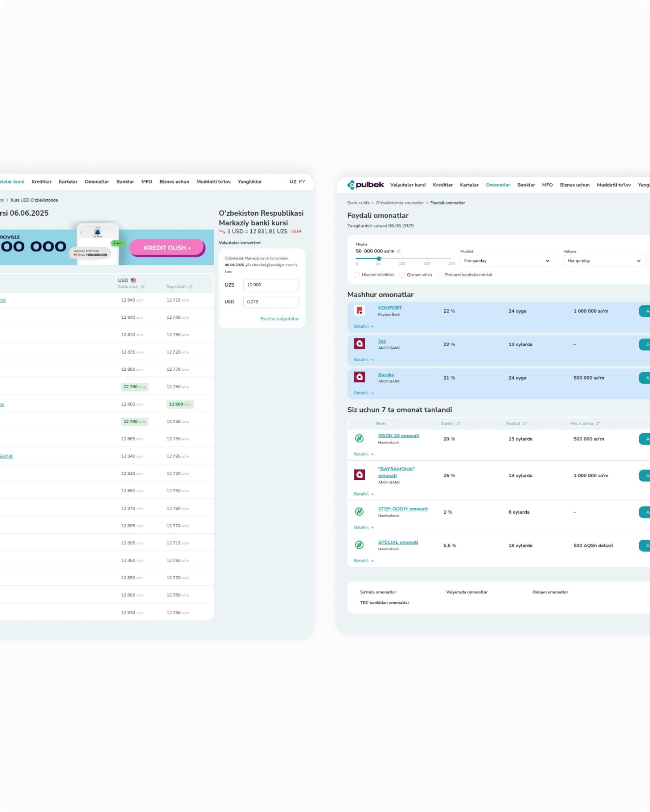Click the red downward trend icon by 1 USD rate
Image resolution: width=650 pixels, height=812 pixels.
pyautogui.click(x=222, y=232)
